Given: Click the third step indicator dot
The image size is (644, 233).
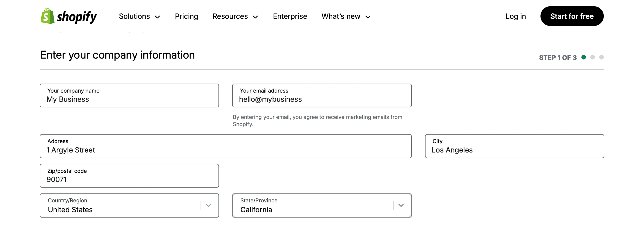Looking at the screenshot, I should click(602, 58).
